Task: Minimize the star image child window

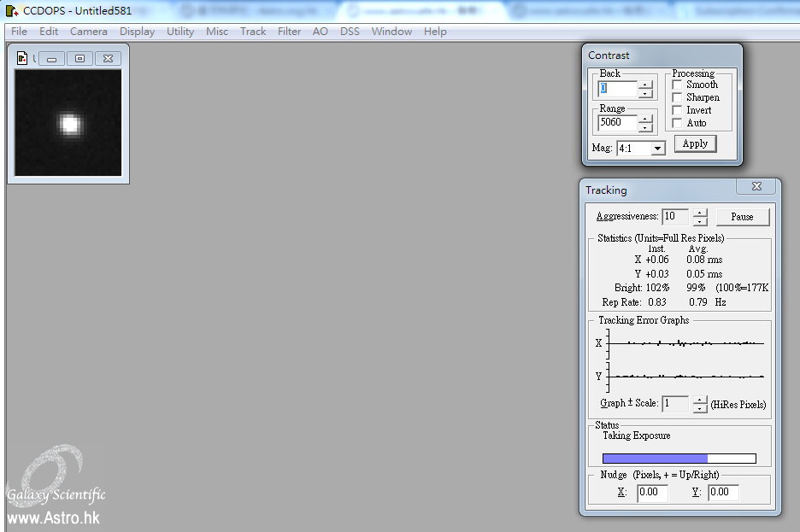Action: point(51,58)
